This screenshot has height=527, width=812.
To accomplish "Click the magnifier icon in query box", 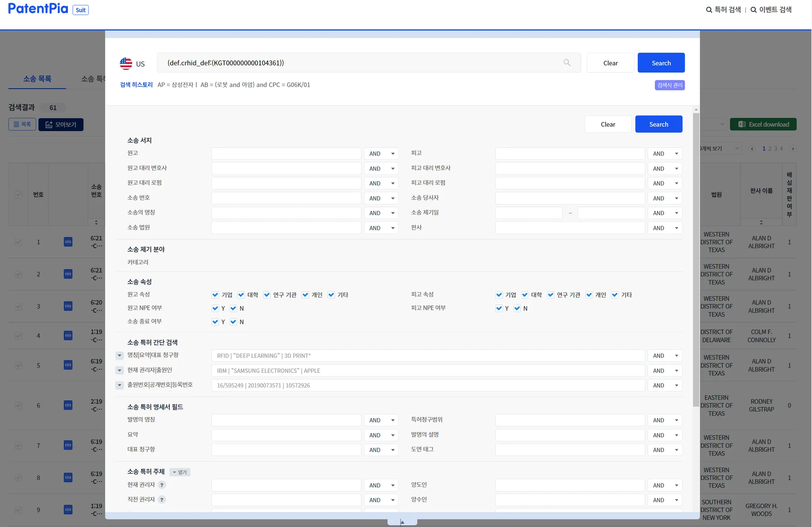I will 567,63.
